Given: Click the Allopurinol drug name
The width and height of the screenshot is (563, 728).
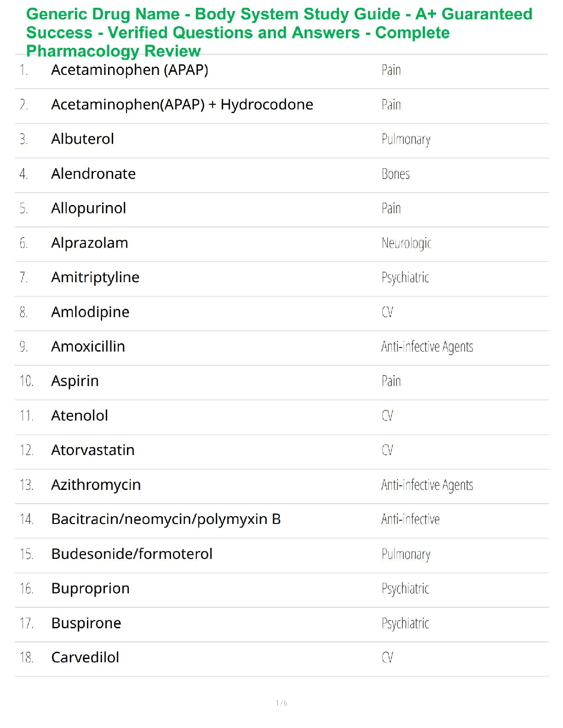Looking at the screenshot, I should (89, 208).
